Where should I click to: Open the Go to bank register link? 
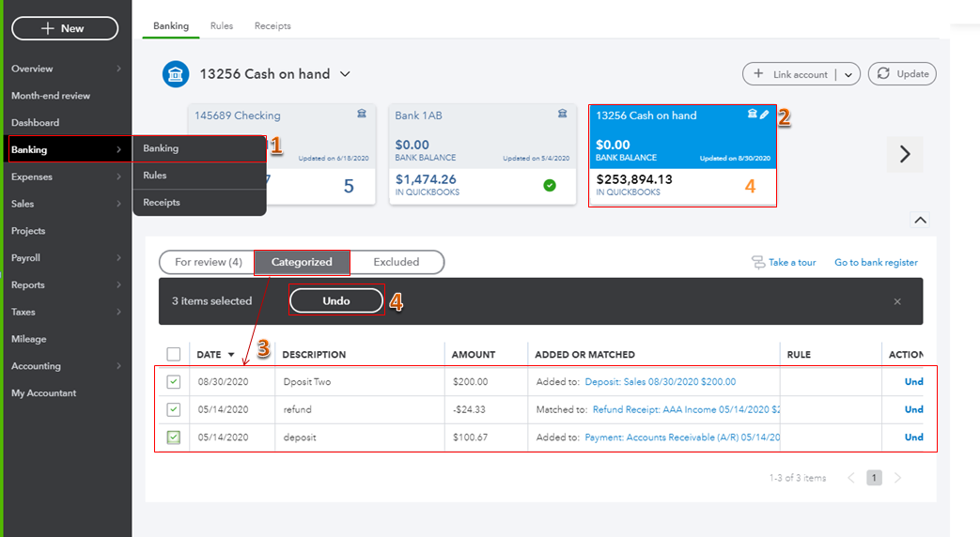(876, 263)
